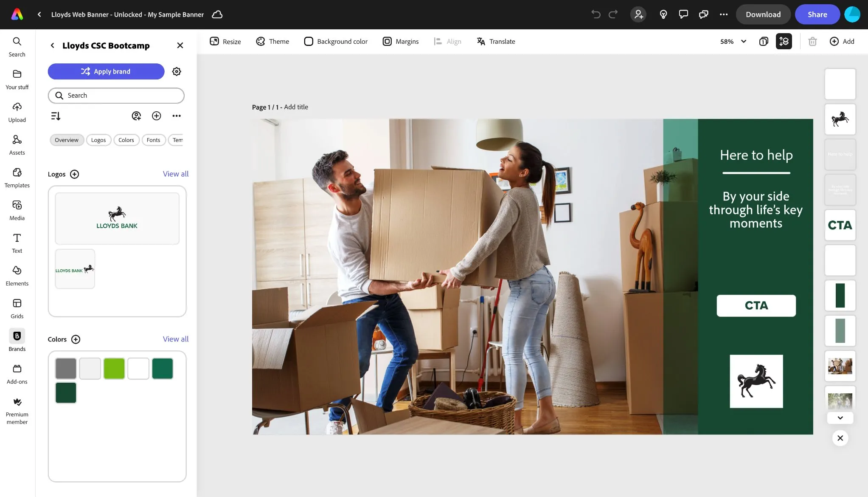
Task: Open the Templates panel
Action: click(17, 178)
